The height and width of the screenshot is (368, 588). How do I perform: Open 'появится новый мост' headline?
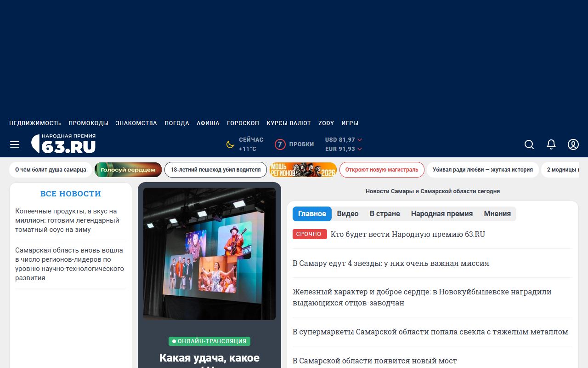click(375, 361)
